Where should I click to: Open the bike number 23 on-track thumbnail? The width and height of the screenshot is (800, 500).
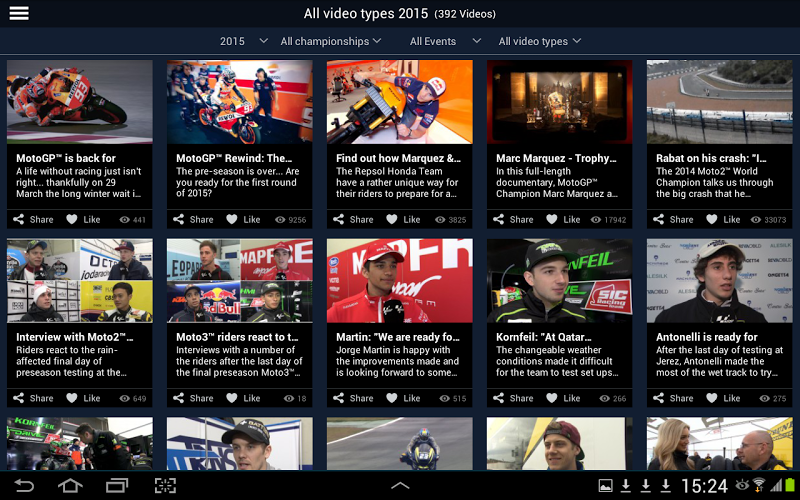pyautogui.click(x=399, y=443)
